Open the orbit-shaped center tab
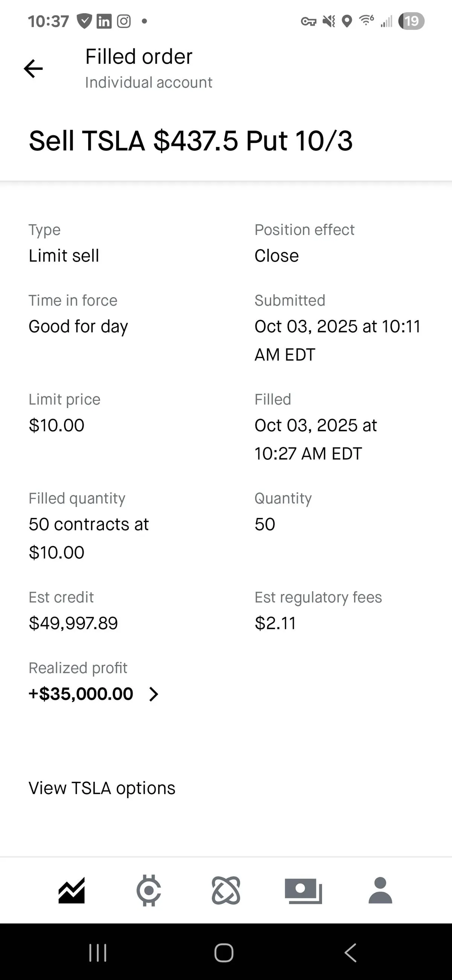The width and height of the screenshot is (452, 980). 226,890
